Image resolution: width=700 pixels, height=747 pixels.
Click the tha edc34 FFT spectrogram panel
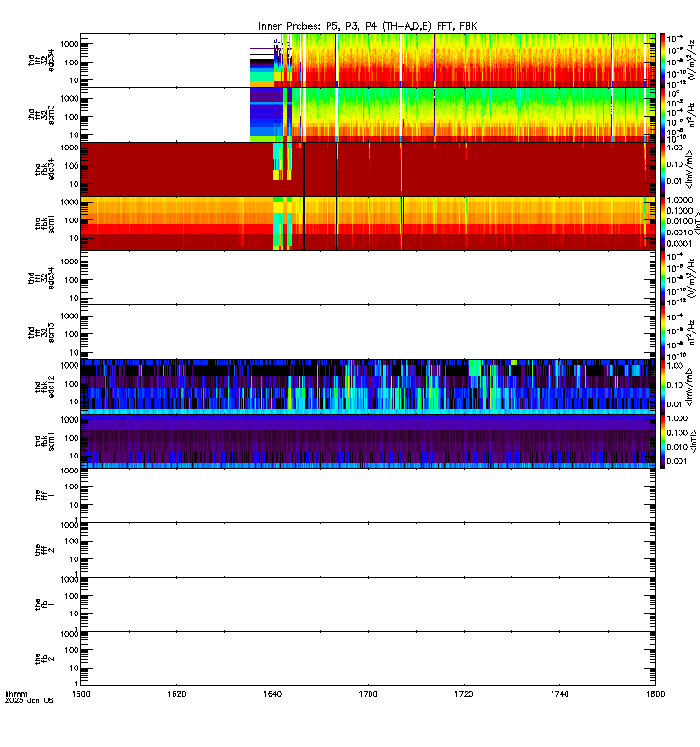click(x=368, y=60)
